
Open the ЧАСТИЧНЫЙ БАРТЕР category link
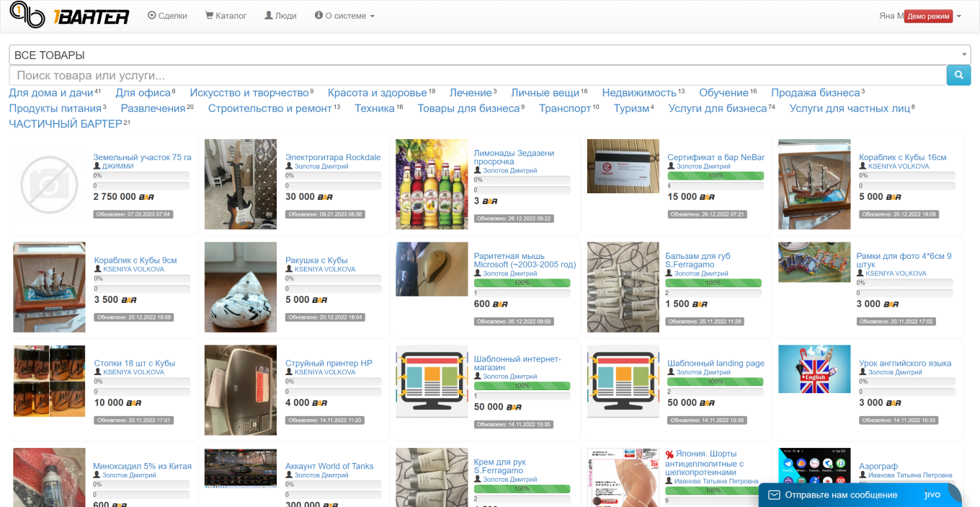65,124
